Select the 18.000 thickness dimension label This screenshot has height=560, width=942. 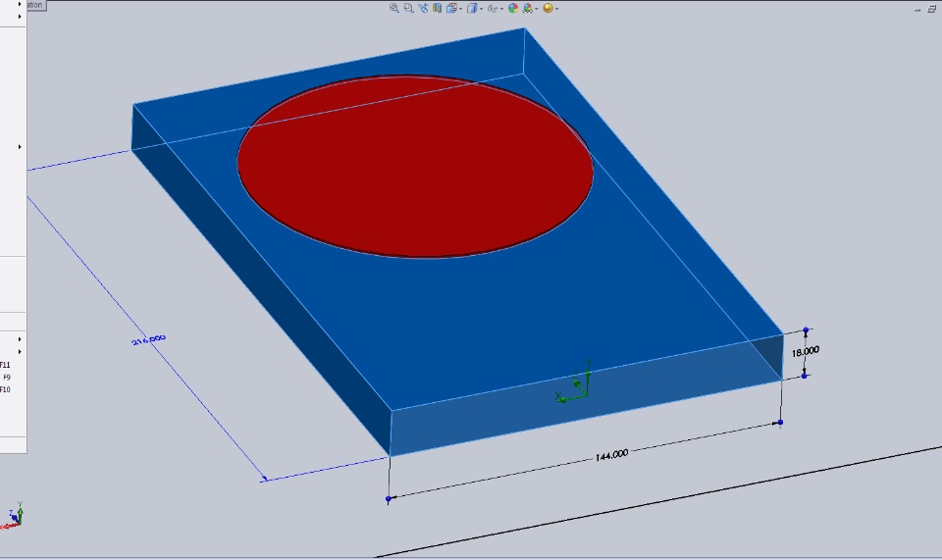[x=805, y=351]
